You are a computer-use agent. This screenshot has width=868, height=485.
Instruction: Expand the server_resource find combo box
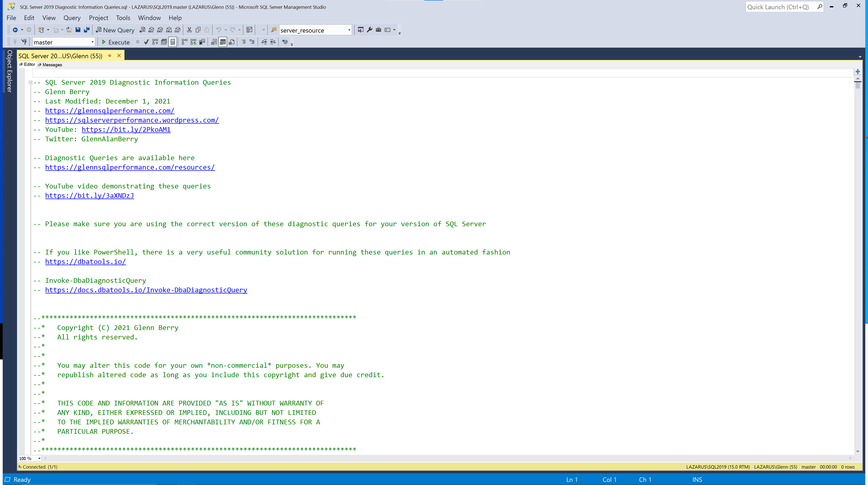349,30
